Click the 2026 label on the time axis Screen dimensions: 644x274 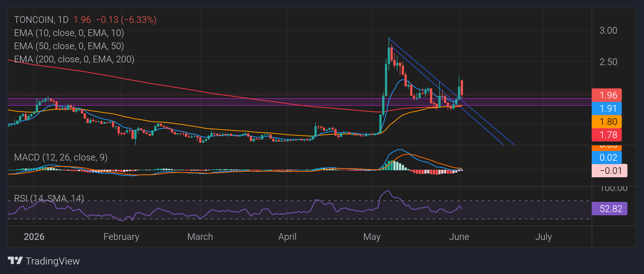click(x=34, y=237)
